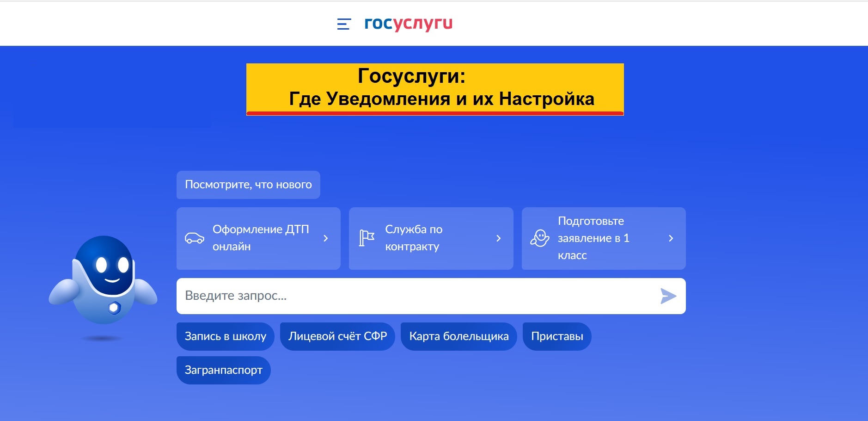Click the robot assistant mascot
The width and height of the screenshot is (868, 421).
tap(103, 280)
